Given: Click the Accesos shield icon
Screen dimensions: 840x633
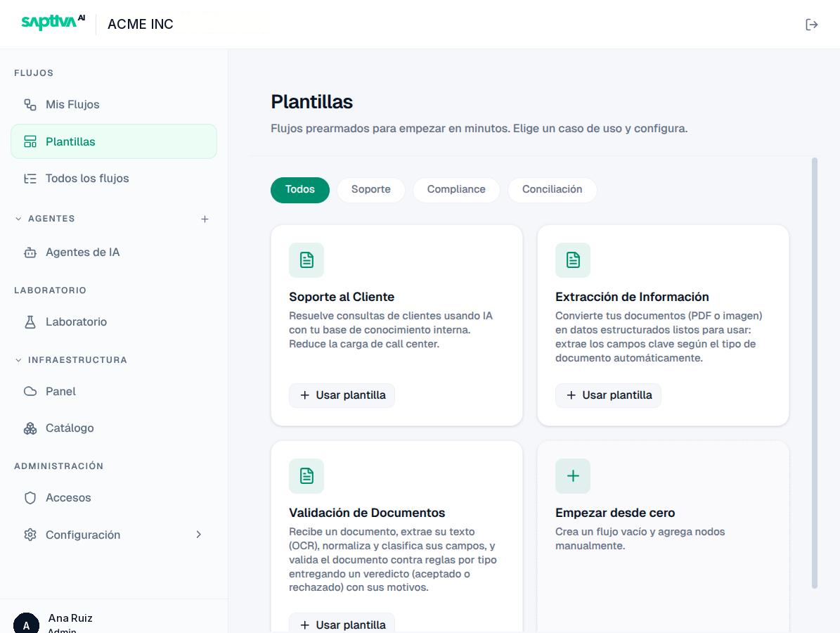Looking at the screenshot, I should (x=30, y=498).
